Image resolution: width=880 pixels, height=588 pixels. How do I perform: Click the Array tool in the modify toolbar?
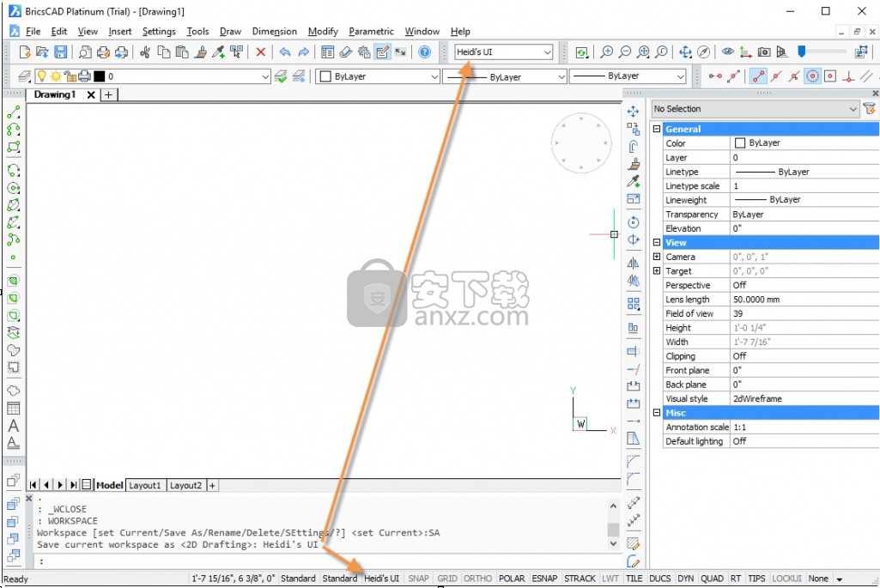[633, 304]
